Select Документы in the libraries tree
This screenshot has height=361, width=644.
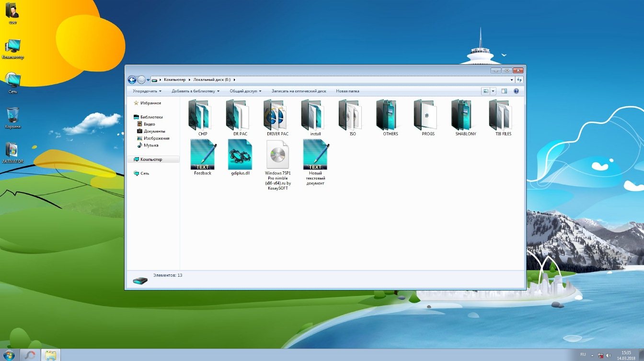(154, 131)
